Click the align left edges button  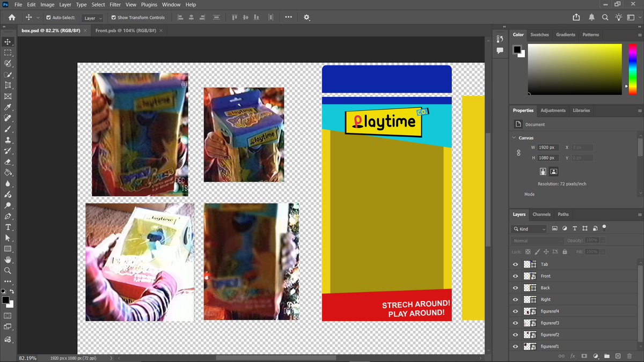click(x=180, y=17)
